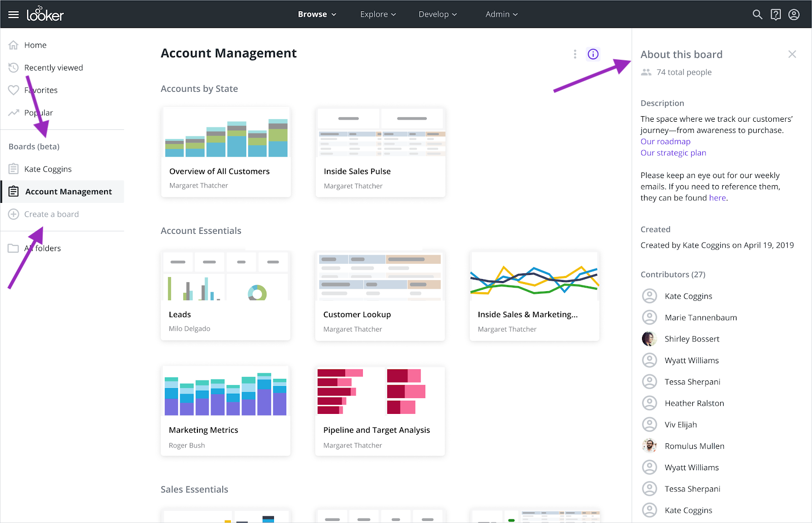Image resolution: width=812 pixels, height=523 pixels.
Task: Expand the Explore dropdown menu
Action: click(x=378, y=14)
